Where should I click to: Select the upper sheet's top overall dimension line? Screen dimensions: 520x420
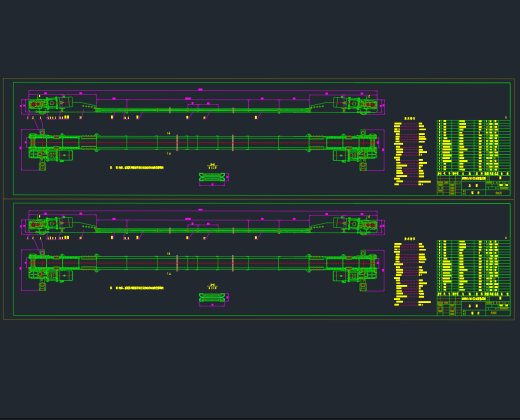(x=203, y=90)
